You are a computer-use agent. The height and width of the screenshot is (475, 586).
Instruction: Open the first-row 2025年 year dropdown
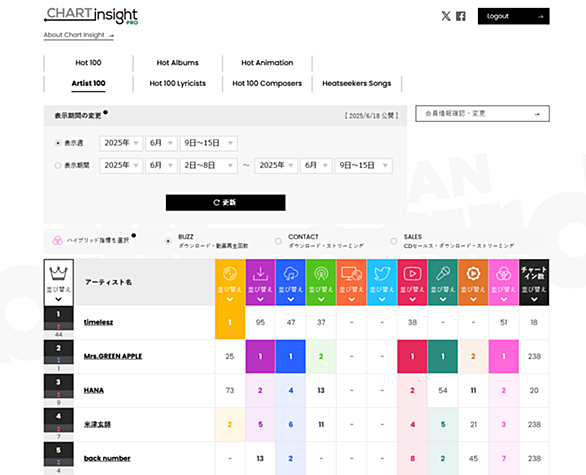pos(121,143)
